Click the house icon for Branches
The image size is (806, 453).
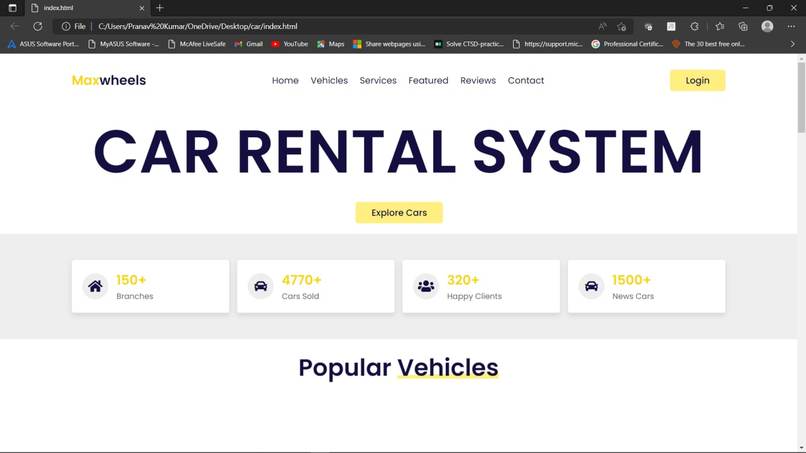pyautogui.click(x=95, y=286)
